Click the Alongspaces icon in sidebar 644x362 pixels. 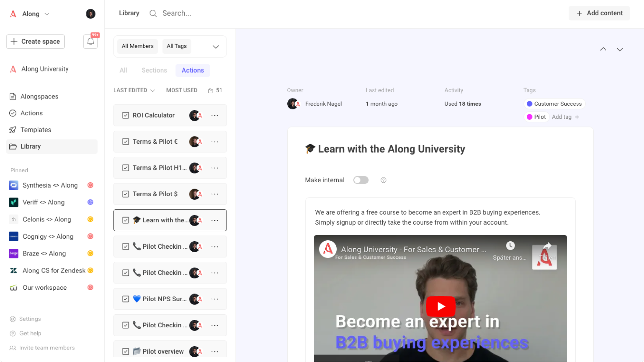tap(12, 96)
